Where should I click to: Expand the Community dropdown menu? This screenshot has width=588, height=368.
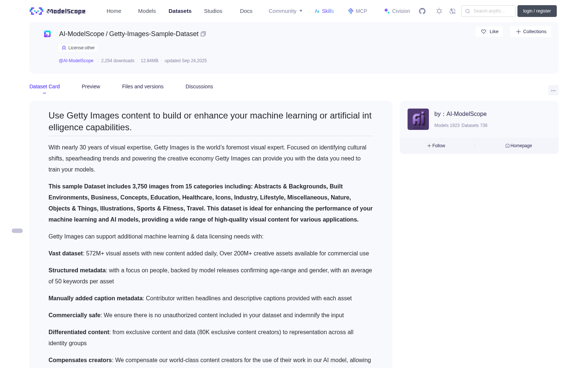(x=286, y=11)
